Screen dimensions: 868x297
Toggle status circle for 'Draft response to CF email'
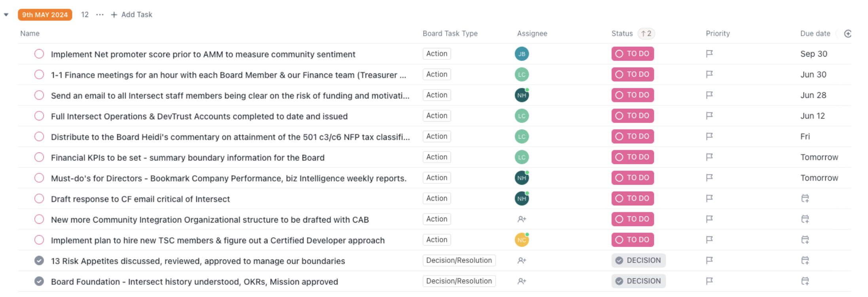coord(39,198)
